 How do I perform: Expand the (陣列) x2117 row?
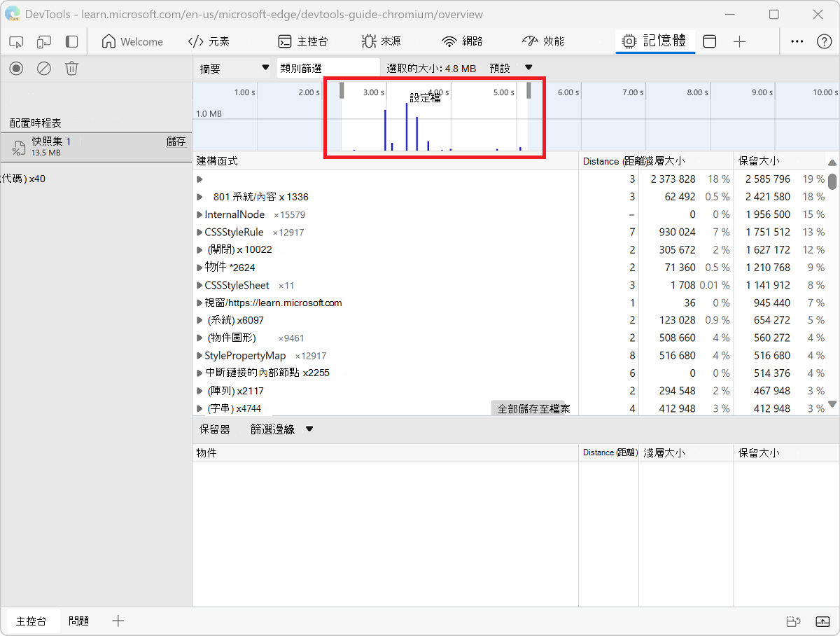[x=199, y=391]
